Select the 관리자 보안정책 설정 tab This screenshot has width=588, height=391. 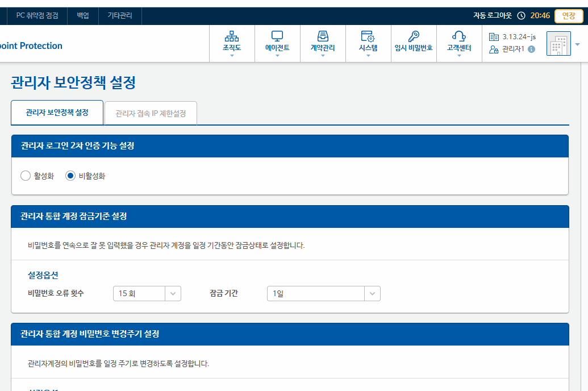[x=57, y=113]
